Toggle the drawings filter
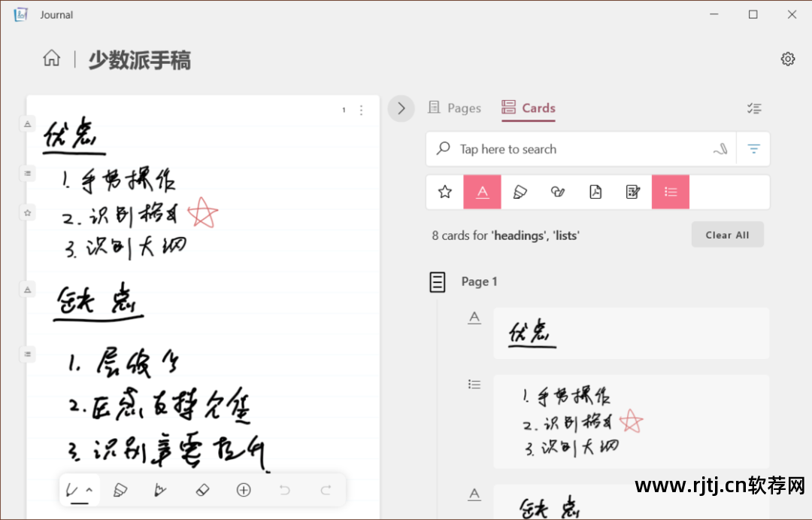Screen dimensions: 812x520 point(558,192)
